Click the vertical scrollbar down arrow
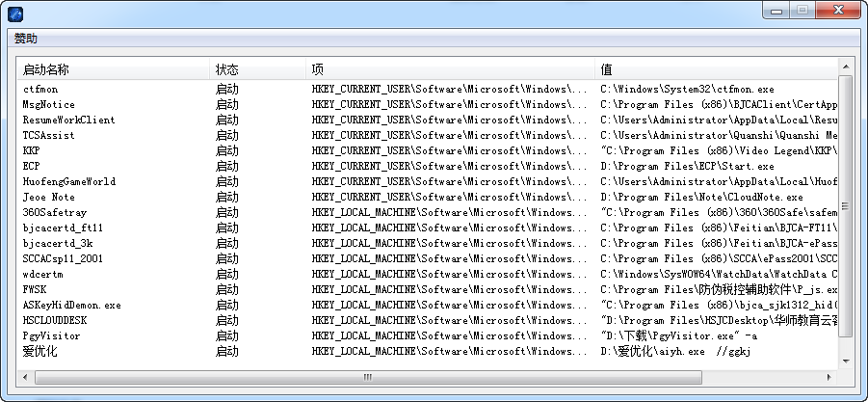This screenshot has width=868, height=402. click(x=845, y=361)
